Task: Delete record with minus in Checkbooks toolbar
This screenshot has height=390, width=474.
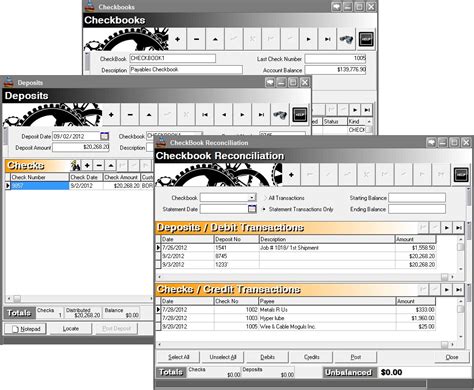Action: pyautogui.click(x=196, y=39)
